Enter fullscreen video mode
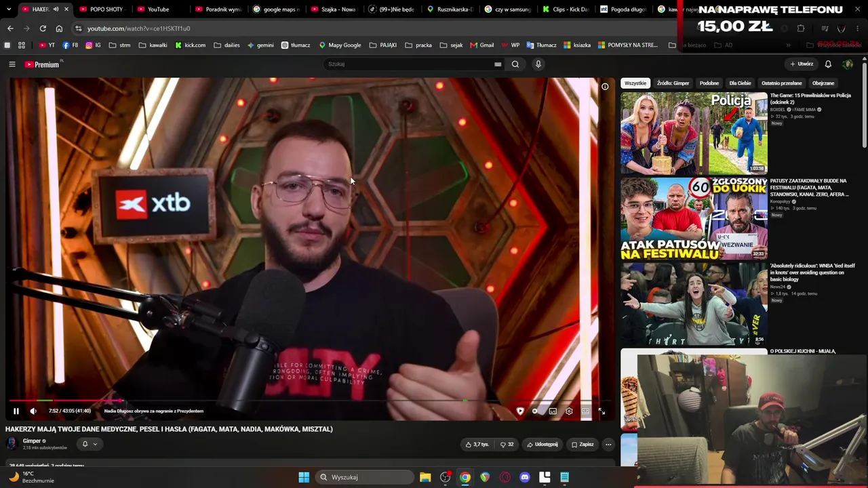This screenshot has height=488, width=868. (601, 411)
